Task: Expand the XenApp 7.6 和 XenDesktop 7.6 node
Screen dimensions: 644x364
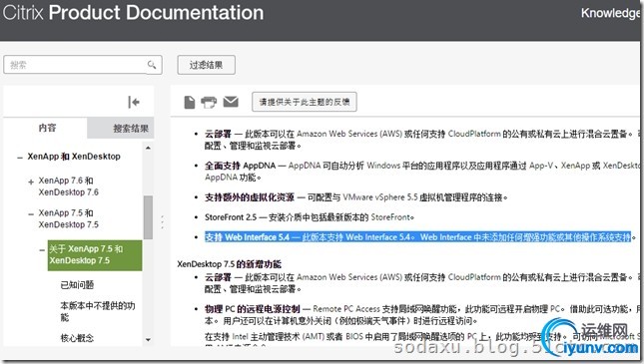Action: pyautogui.click(x=31, y=182)
